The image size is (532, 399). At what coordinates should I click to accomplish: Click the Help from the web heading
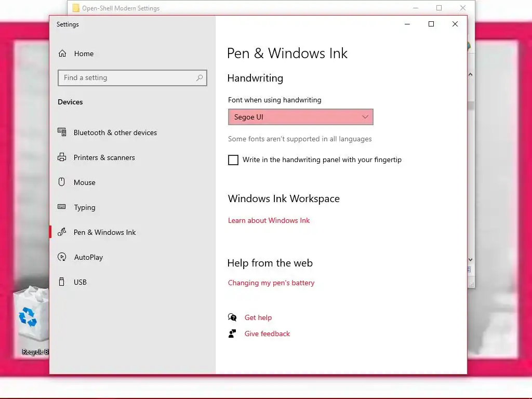point(270,263)
